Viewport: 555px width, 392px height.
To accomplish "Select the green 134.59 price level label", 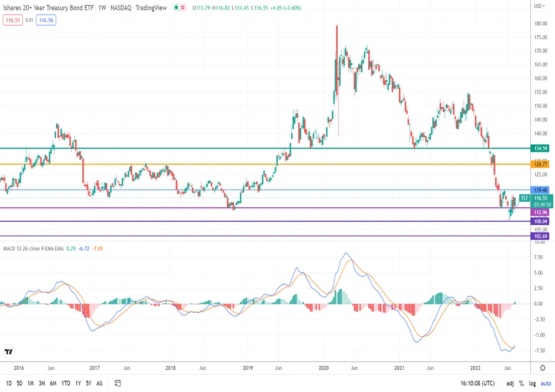I will (540, 148).
